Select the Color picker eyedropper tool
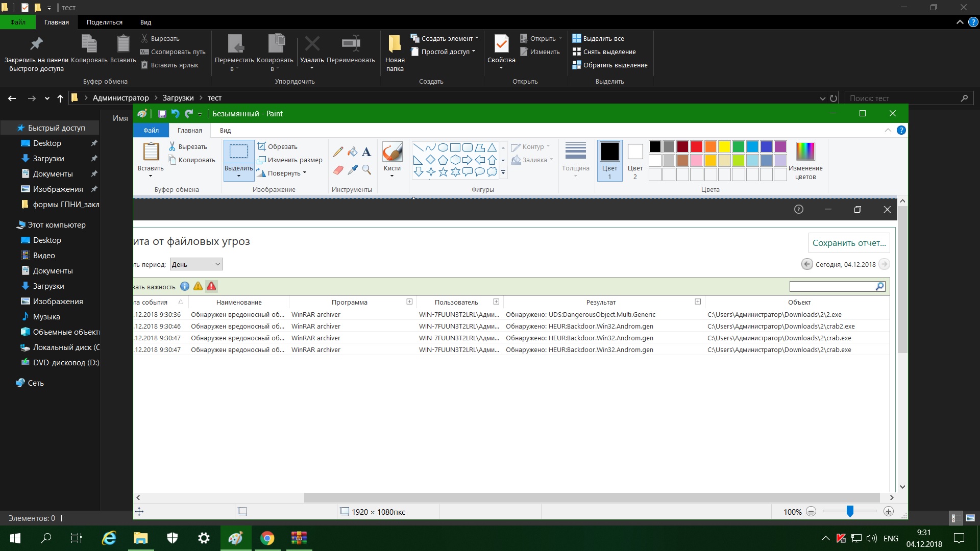 pyautogui.click(x=352, y=169)
